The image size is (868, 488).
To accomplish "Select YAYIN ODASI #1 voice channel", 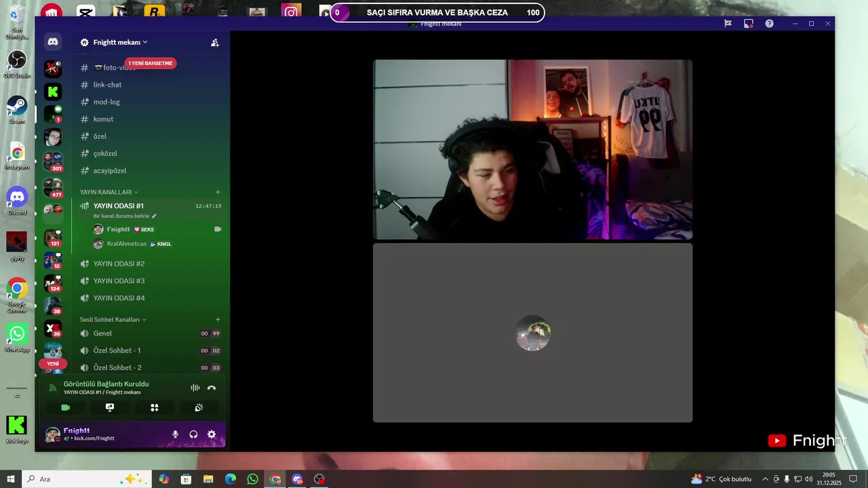I will (x=150, y=206).
